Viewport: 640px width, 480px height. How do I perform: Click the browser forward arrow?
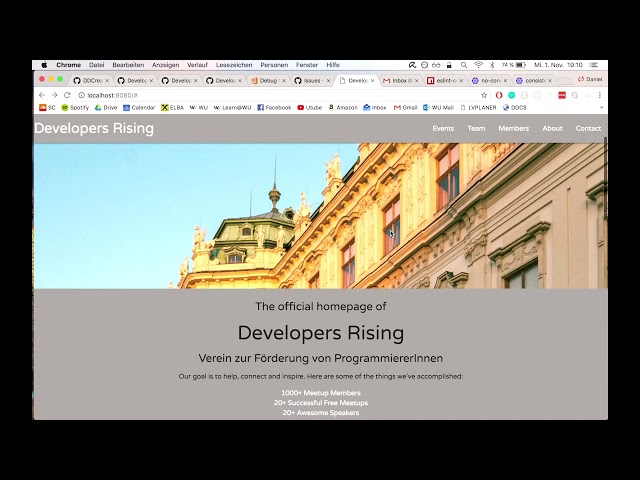[x=54, y=95]
